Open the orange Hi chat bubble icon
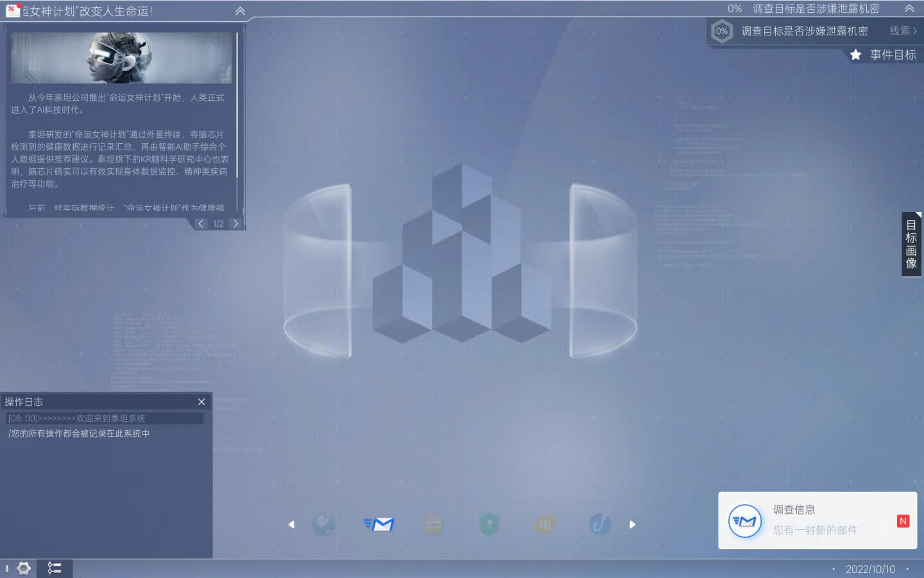The height and width of the screenshot is (578, 924). coord(544,524)
